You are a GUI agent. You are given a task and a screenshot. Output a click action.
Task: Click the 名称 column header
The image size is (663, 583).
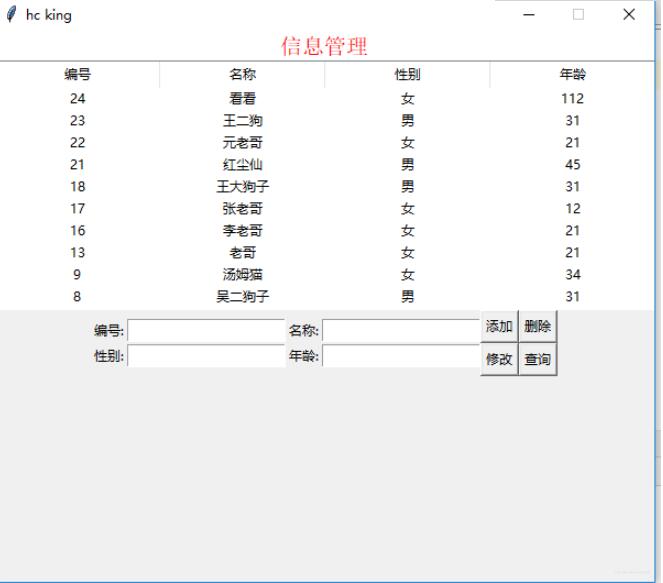(242, 74)
